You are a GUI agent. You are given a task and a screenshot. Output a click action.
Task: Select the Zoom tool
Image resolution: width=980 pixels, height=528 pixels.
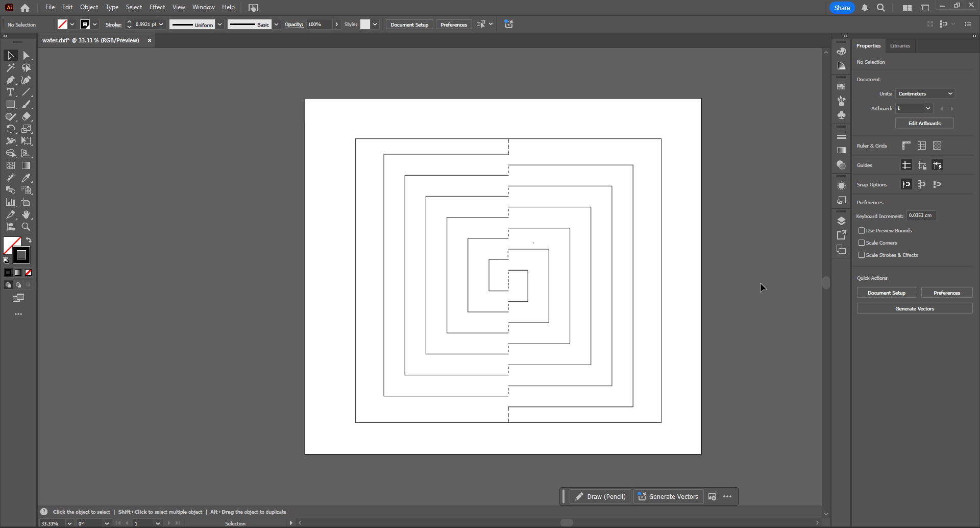27,227
